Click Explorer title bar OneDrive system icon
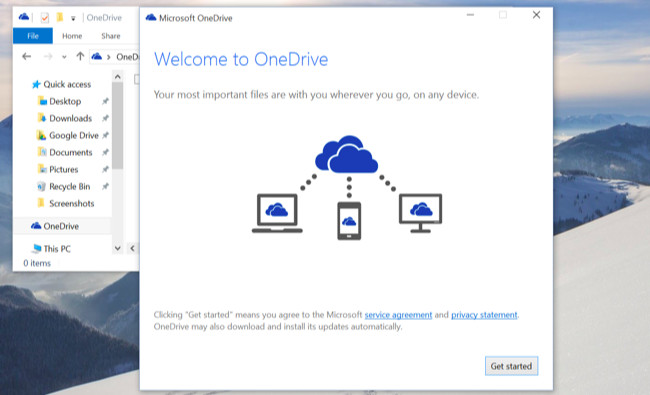The image size is (650, 395). coord(24,17)
